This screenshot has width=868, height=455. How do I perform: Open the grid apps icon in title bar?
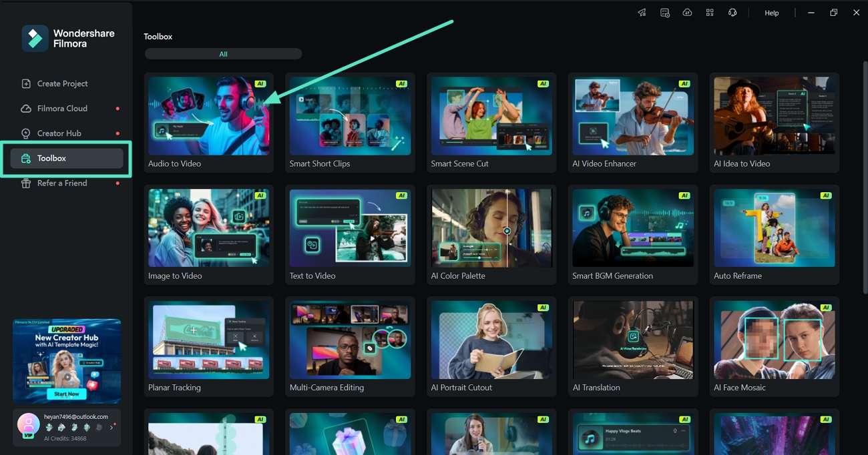[710, 13]
